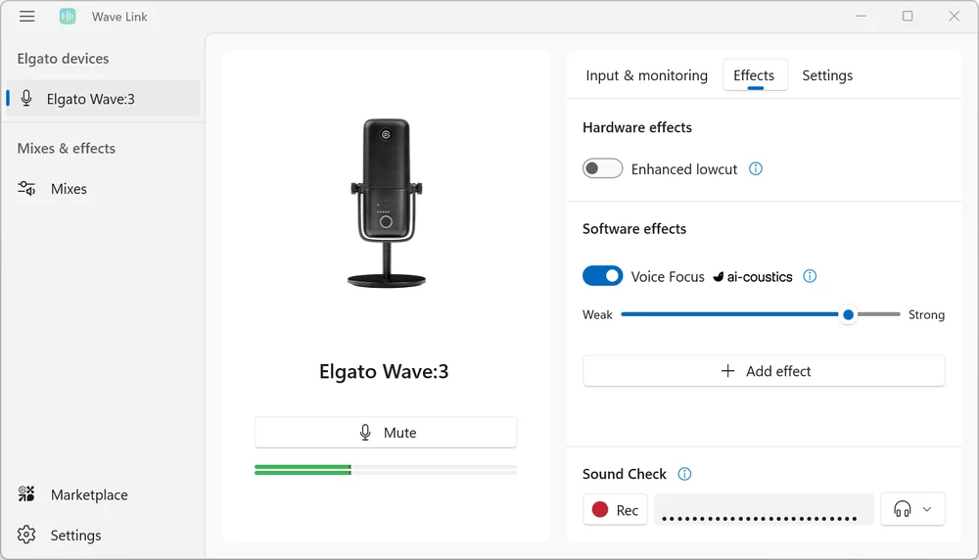
Task: Open the headphone output dropdown
Action: (912, 509)
